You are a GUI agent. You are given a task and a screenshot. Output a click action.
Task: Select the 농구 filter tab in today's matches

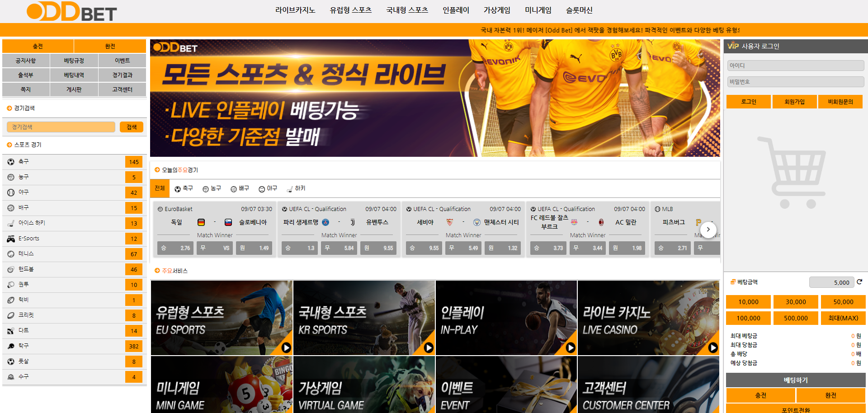[x=212, y=188]
